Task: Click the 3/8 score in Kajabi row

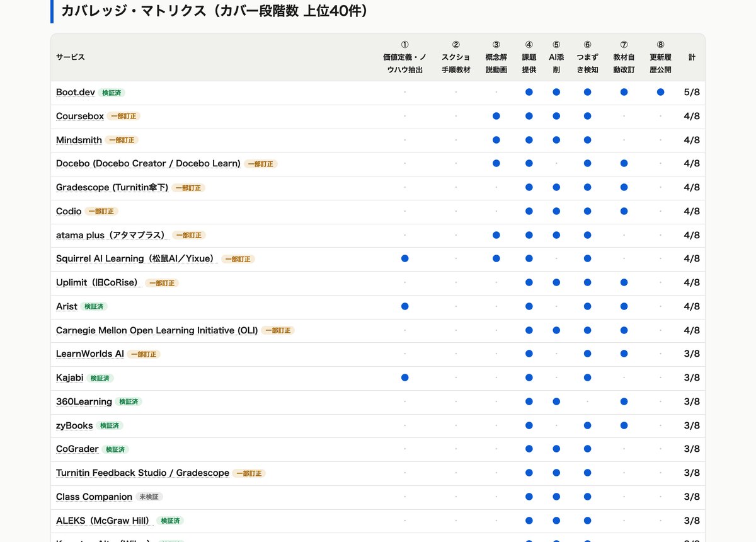Action: click(x=692, y=378)
